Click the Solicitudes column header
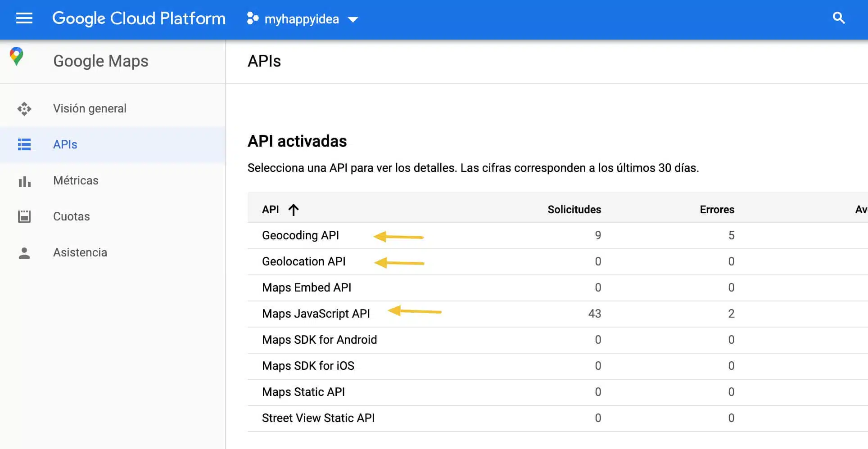868x449 pixels. tap(574, 210)
